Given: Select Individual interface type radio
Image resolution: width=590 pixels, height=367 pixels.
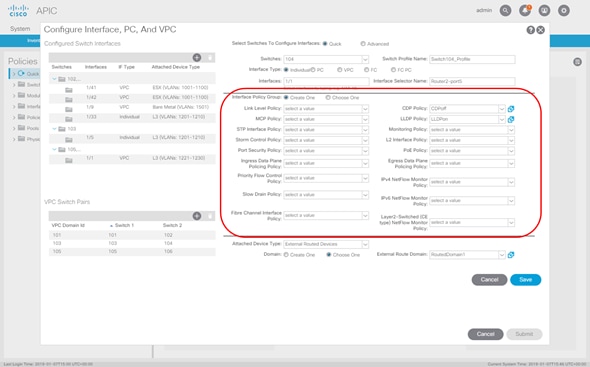Looking at the screenshot, I should click(x=286, y=70).
